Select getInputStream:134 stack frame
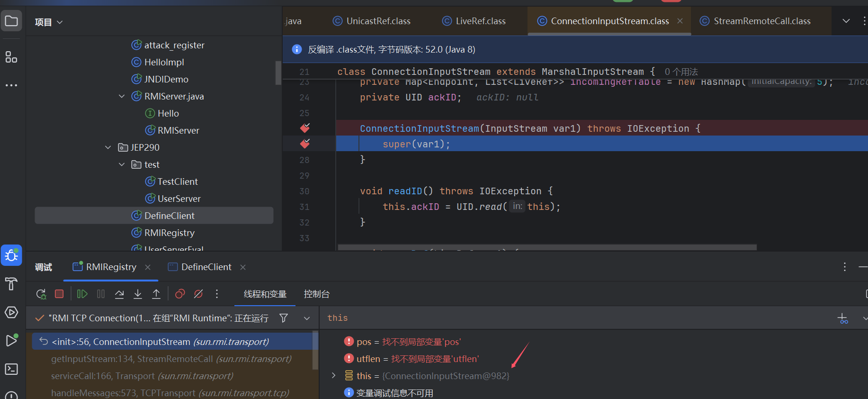This screenshot has height=399, width=868. [x=171, y=359]
